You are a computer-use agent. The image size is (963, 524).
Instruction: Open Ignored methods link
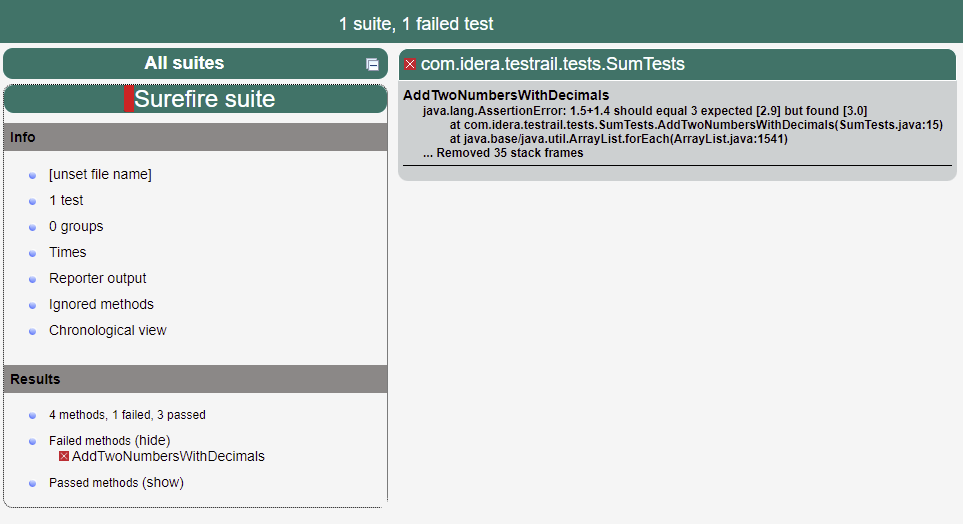tap(101, 305)
